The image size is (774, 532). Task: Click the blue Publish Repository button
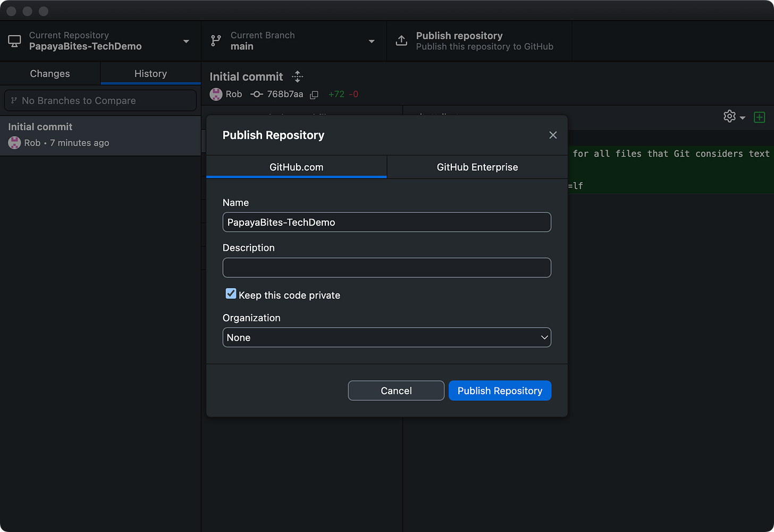pos(500,391)
